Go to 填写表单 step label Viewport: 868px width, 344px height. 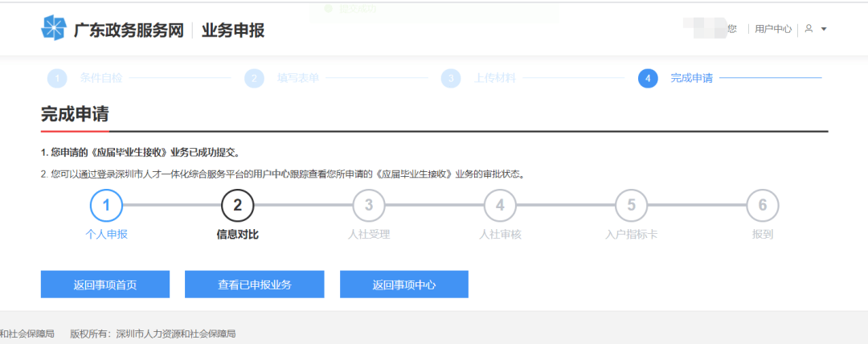(298, 78)
